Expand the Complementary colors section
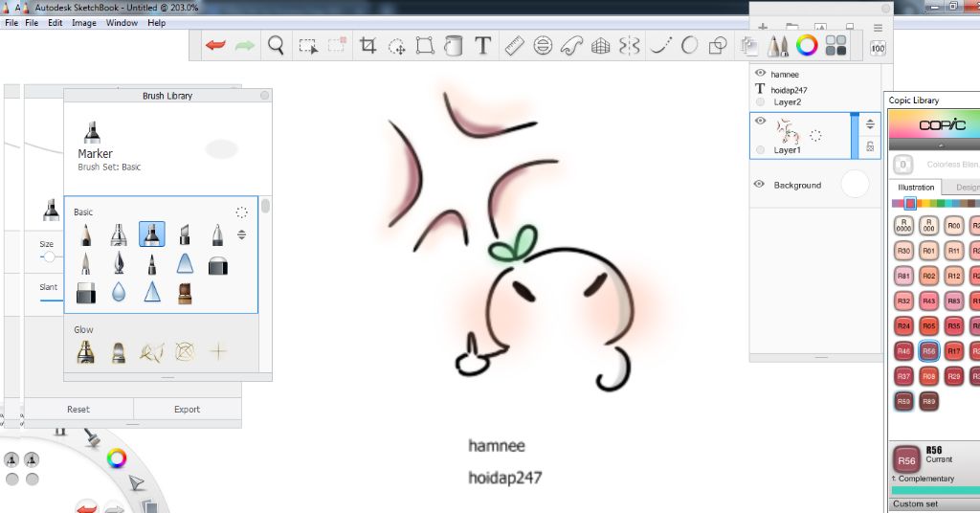 pos(926,479)
